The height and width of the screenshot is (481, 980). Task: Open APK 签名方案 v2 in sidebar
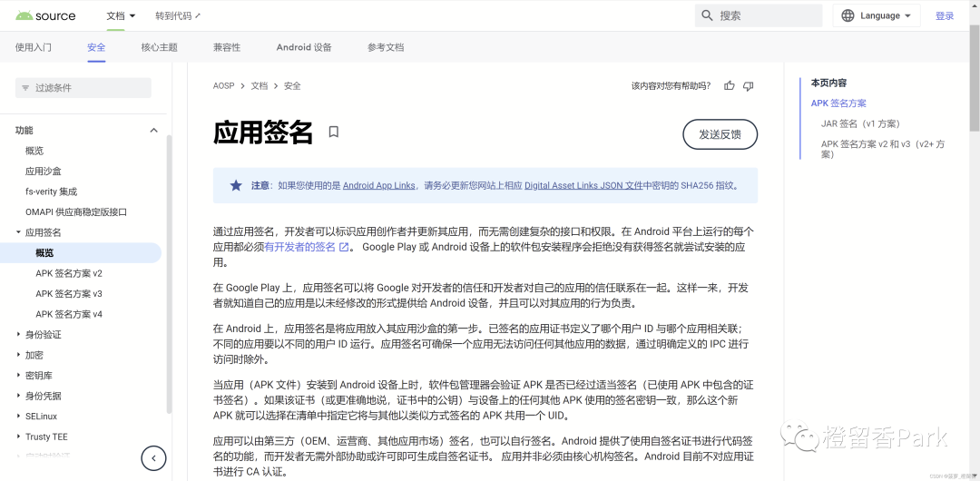click(69, 273)
